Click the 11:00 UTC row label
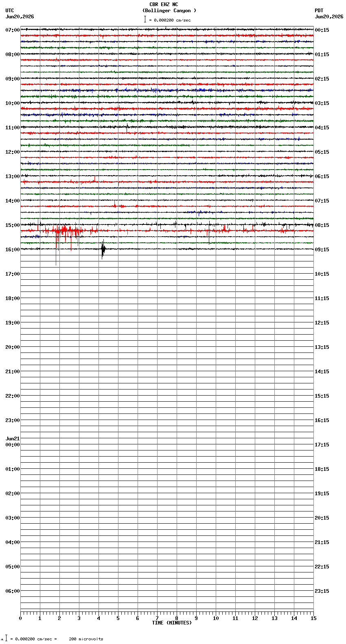 [13, 128]
